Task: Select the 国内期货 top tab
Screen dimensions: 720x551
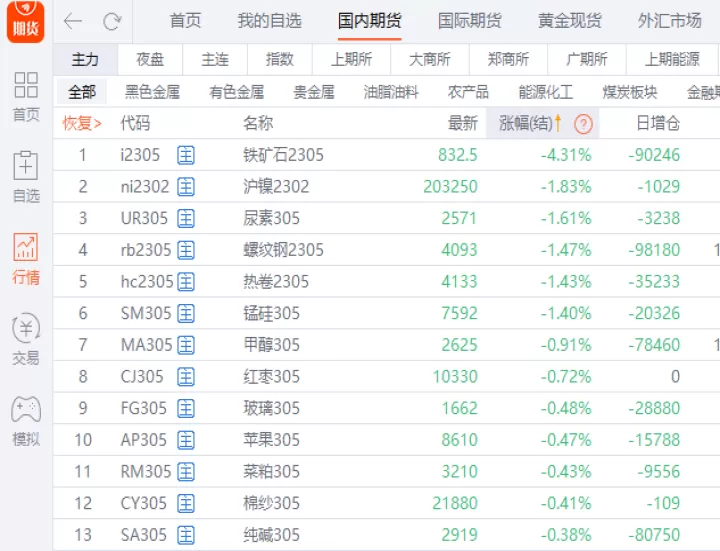Action: (370, 21)
